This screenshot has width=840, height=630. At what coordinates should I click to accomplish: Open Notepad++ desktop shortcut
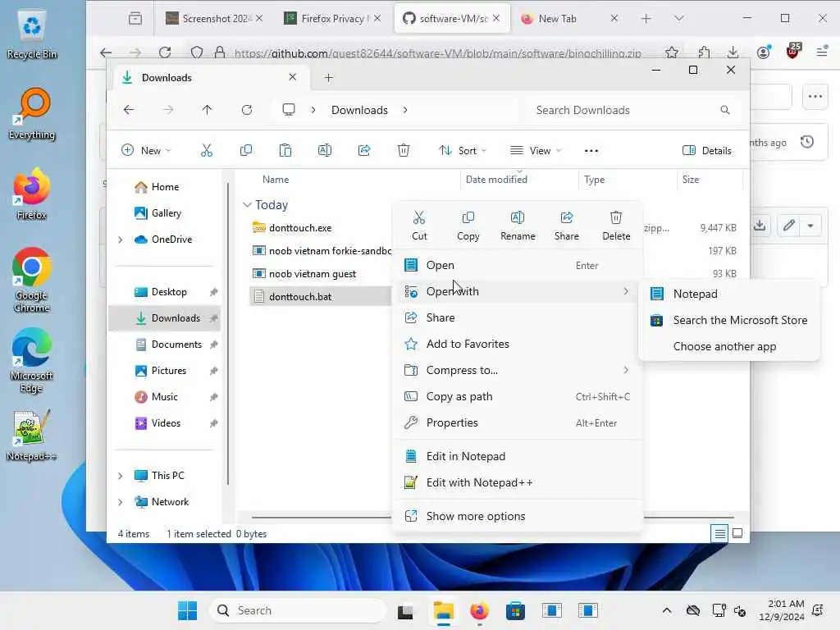[x=32, y=435]
